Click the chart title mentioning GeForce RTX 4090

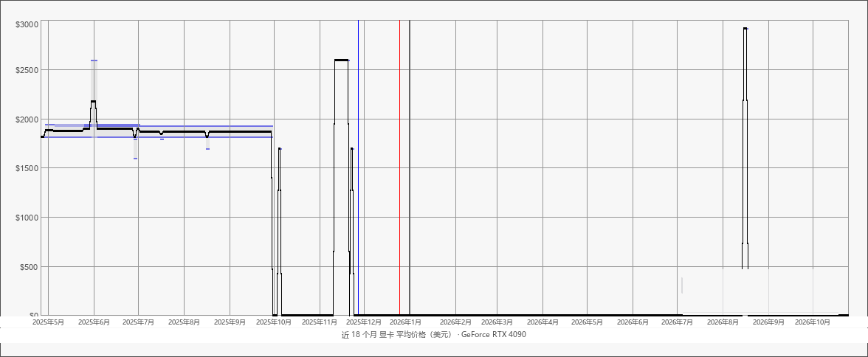coord(434,335)
